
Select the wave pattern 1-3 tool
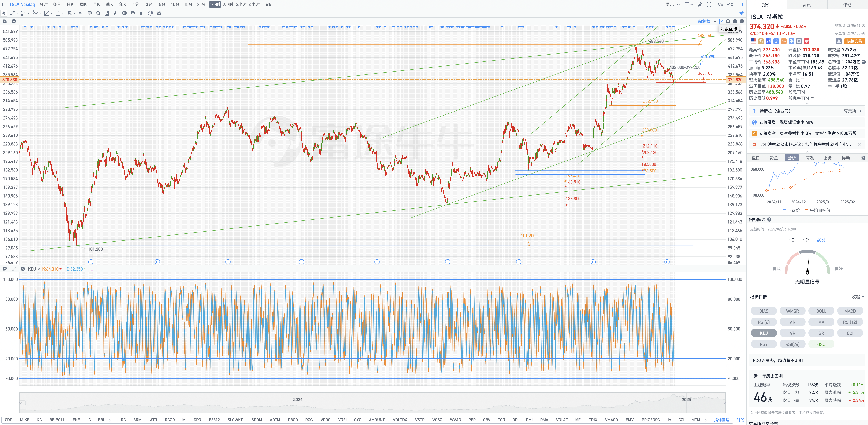click(35, 13)
